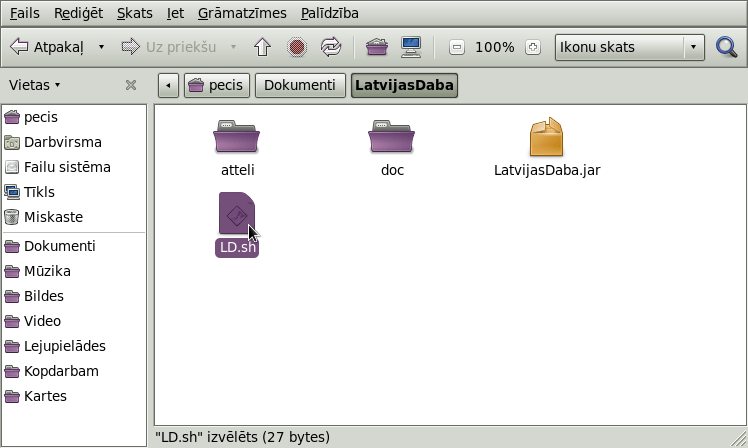This screenshot has height=448, width=748.
Task: Close the Vietas side pane
Action: 131,85
